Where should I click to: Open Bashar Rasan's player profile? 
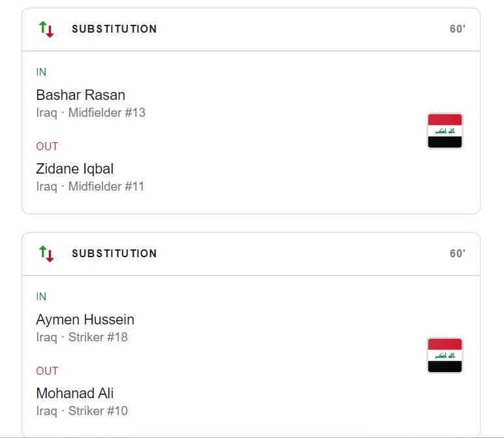point(80,95)
